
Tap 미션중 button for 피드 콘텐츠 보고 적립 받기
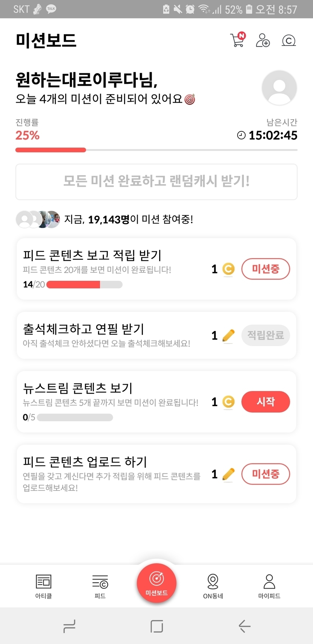tap(265, 269)
